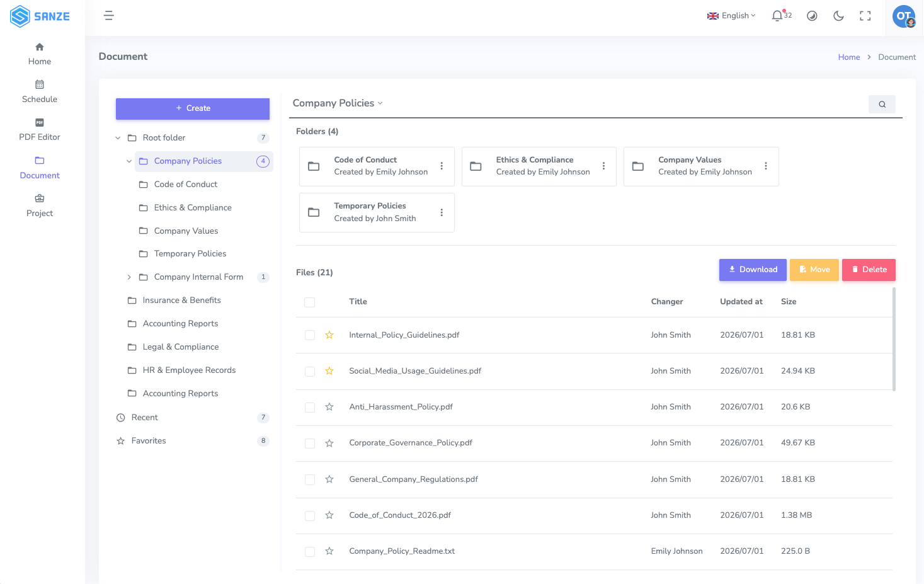The image size is (924, 584).
Task: Click the Delete button
Action: (869, 270)
